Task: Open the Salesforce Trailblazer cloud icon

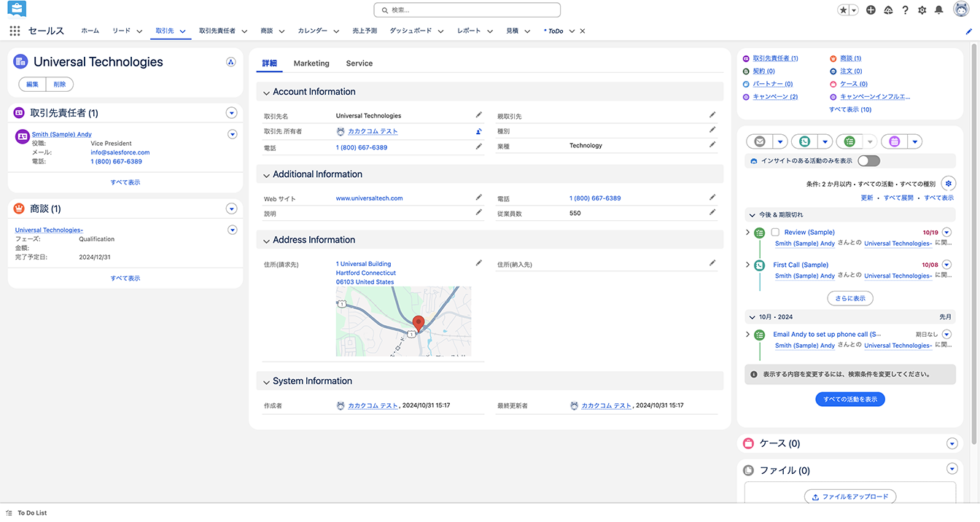Action: pos(888,10)
